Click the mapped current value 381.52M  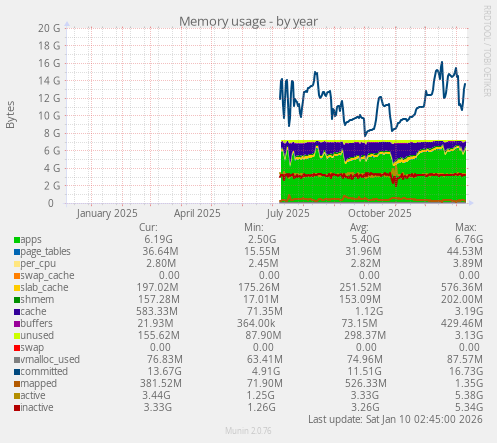point(161,383)
